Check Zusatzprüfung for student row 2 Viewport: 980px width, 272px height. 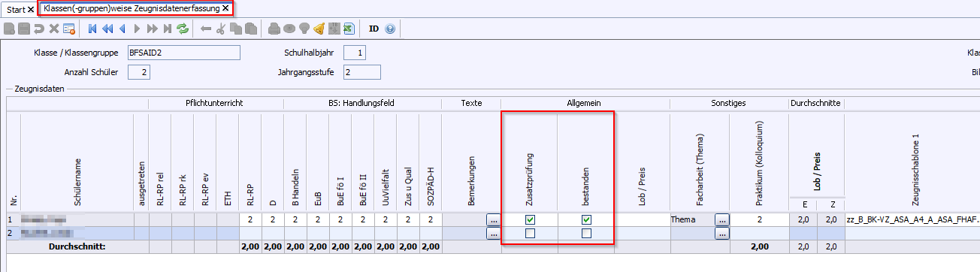pos(530,234)
